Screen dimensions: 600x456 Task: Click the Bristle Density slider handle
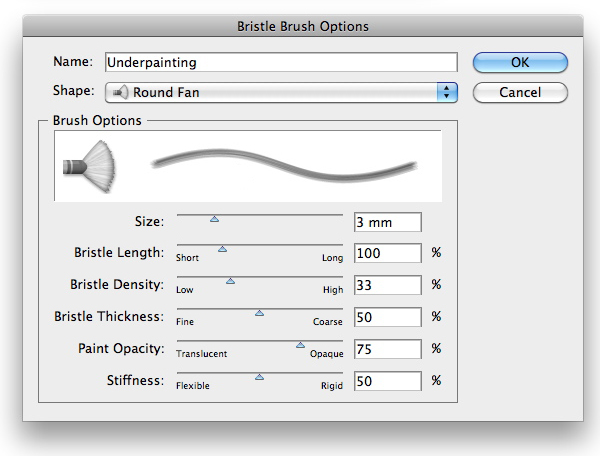pyautogui.click(x=230, y=281)
